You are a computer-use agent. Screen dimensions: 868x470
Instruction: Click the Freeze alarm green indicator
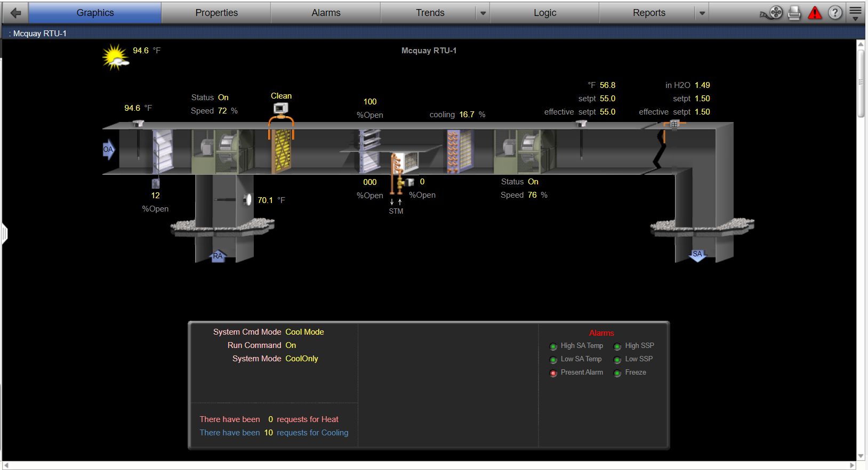tap(617, 373)
